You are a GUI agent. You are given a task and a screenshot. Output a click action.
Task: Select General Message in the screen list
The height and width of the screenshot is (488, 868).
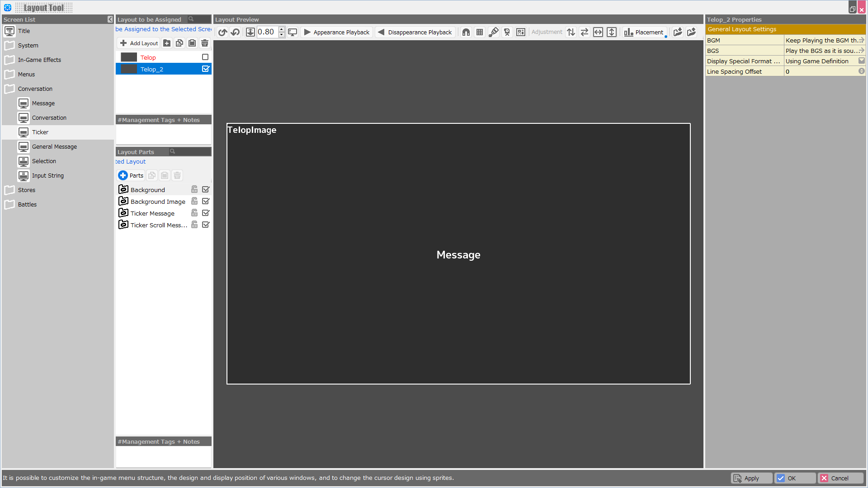(x=54, y=146)
